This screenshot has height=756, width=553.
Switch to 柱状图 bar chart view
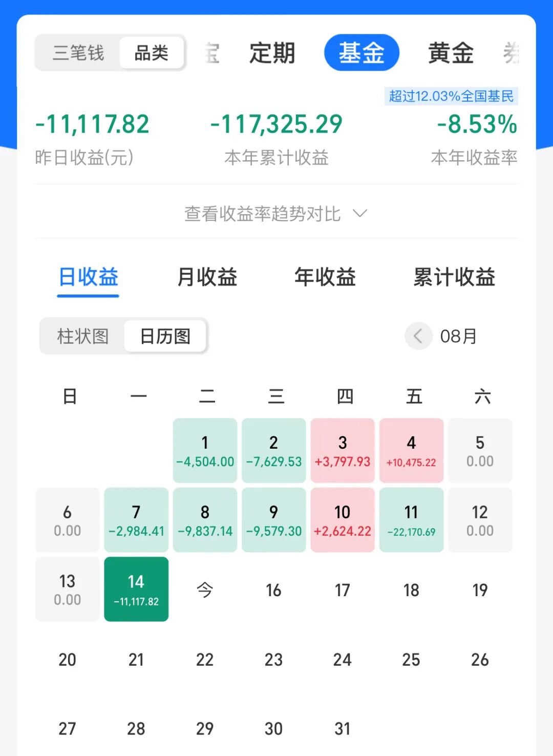83,337
